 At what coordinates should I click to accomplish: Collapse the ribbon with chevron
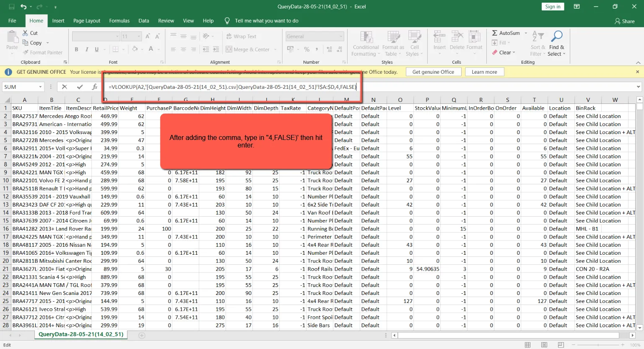coord(638,62)
